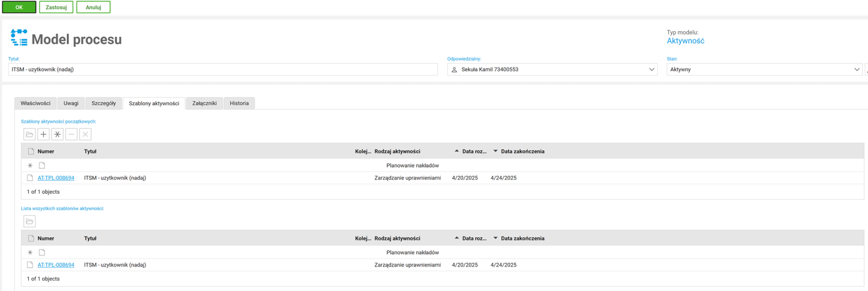Viewport: 868px width, 291px height.
Task: Click the asterisk toolbar icon for new template
Action: (58, 135)
